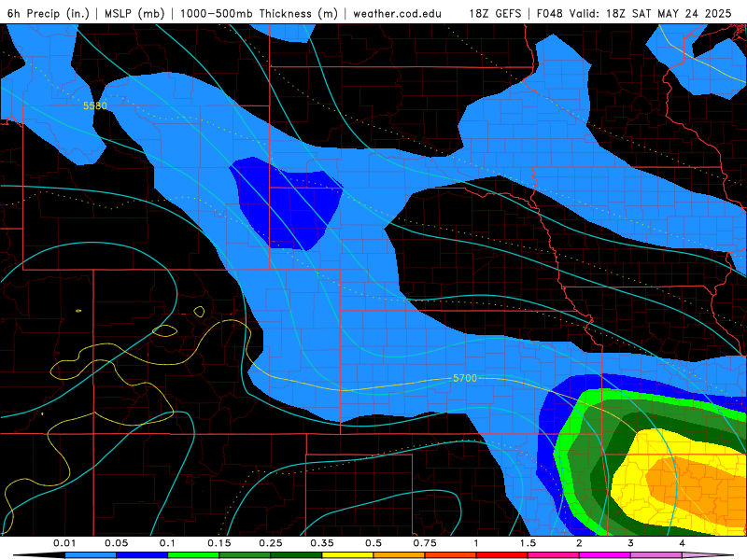Select the red 1–1.5 legend swatch
This screenshot has height=560, width=747.
(502, 555)
